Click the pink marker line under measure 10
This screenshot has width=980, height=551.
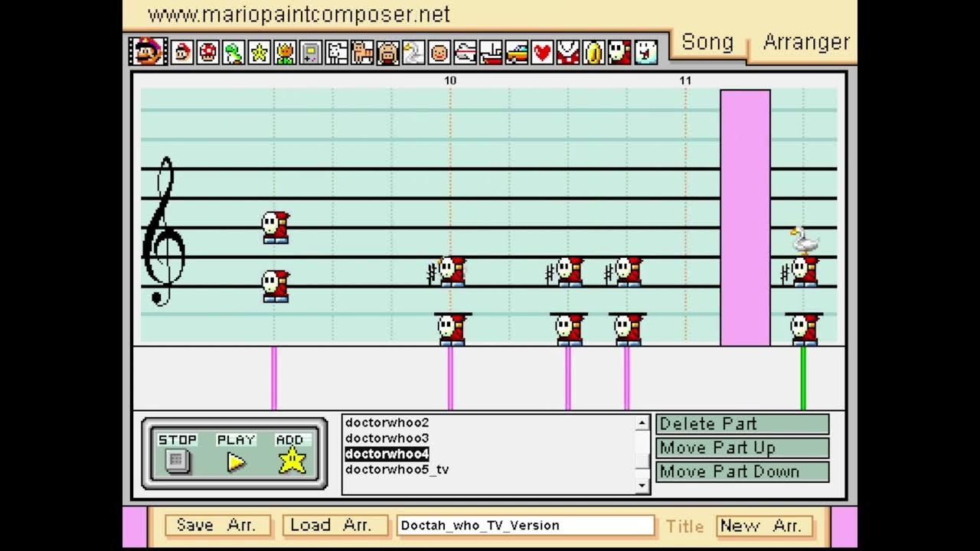coord(450,378)
